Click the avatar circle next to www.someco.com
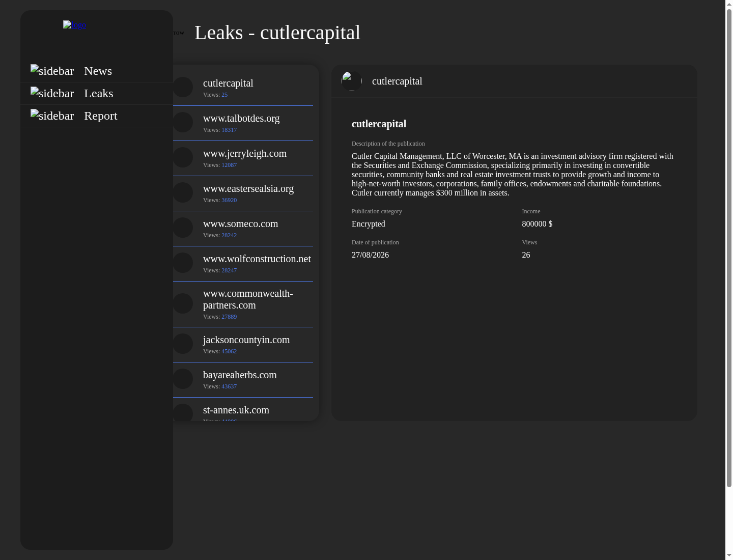Screen dimensions: 733x560 tap(183, 228)
